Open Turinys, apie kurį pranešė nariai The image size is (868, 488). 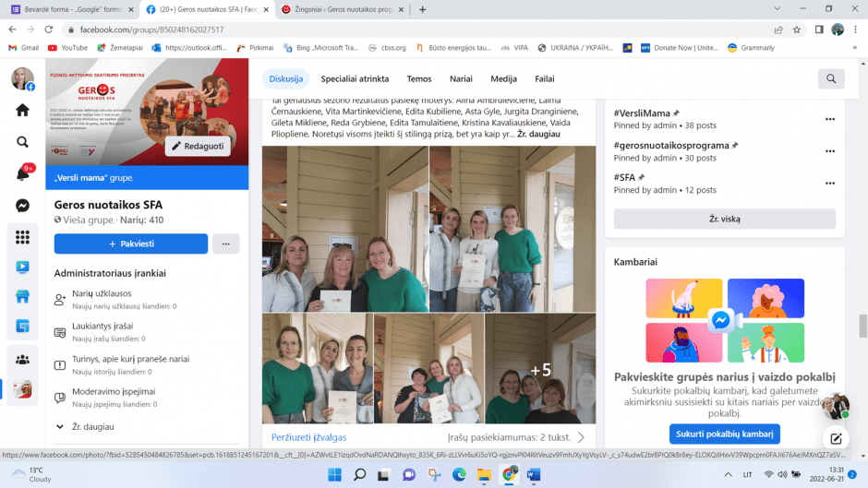[147, 364]
